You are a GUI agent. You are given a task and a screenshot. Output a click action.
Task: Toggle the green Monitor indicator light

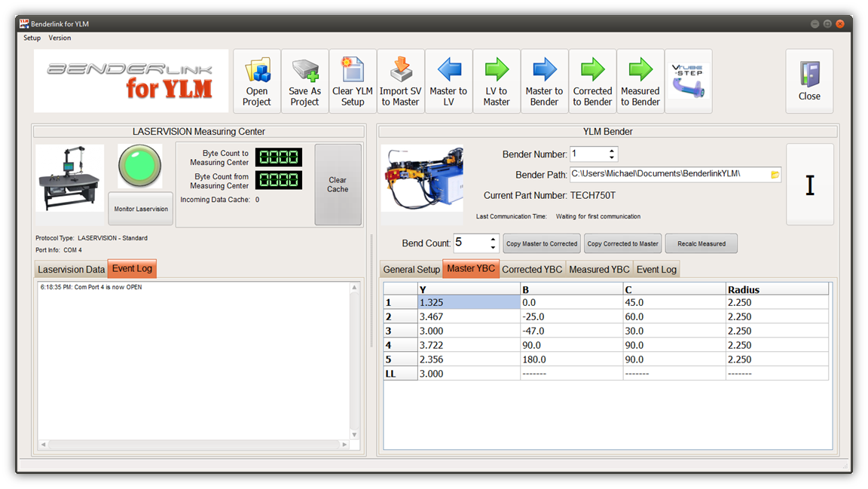(x=140, y=167)
